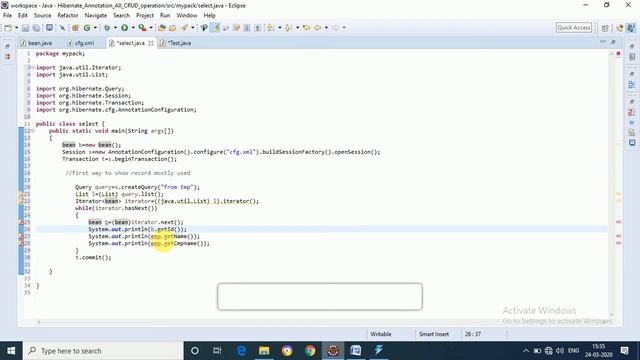
Task: Toggle the highlighted editor mode icon
Action: (216, 28)
